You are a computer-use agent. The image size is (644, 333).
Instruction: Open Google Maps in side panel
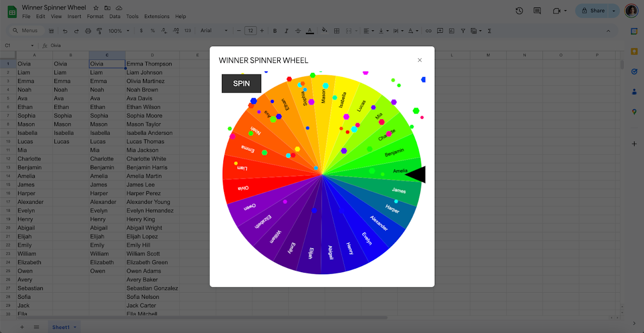(x=634, y=112)
